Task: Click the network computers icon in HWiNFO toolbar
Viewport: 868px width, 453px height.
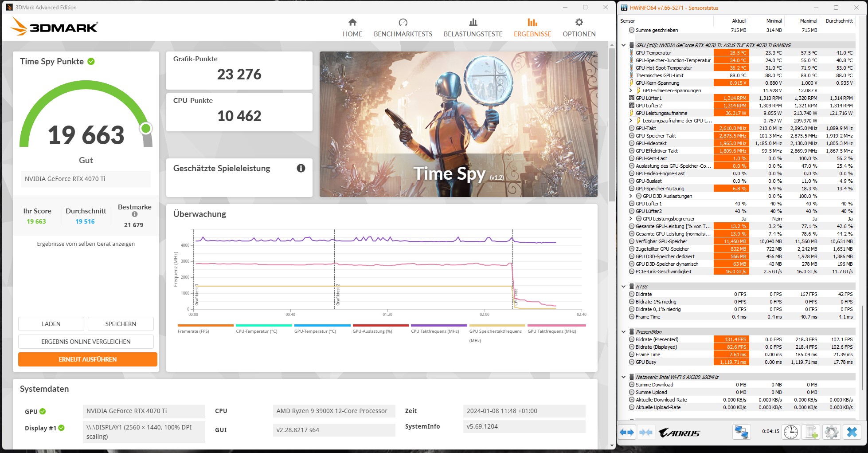Action: (742, 432)
